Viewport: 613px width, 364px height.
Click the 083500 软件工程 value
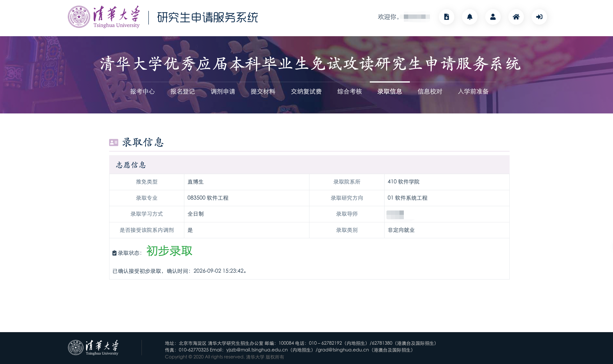click(208, 198)
